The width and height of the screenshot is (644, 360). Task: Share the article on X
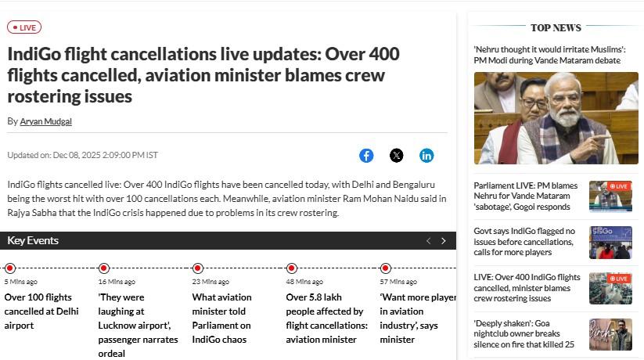point(397,155)
